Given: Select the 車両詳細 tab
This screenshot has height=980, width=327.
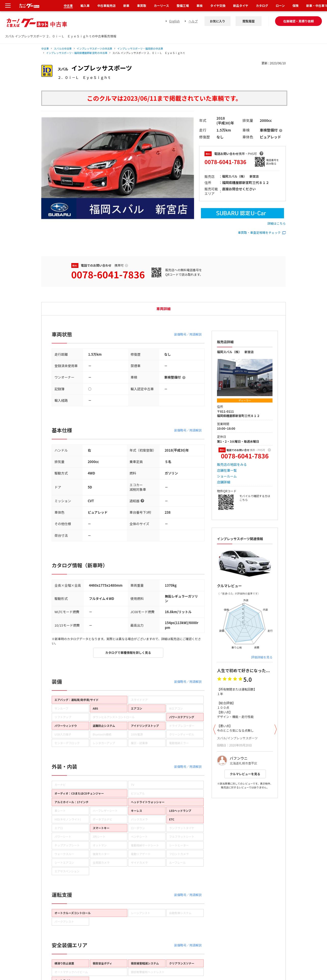Looking at the screenshot, I should click(163, 309).
